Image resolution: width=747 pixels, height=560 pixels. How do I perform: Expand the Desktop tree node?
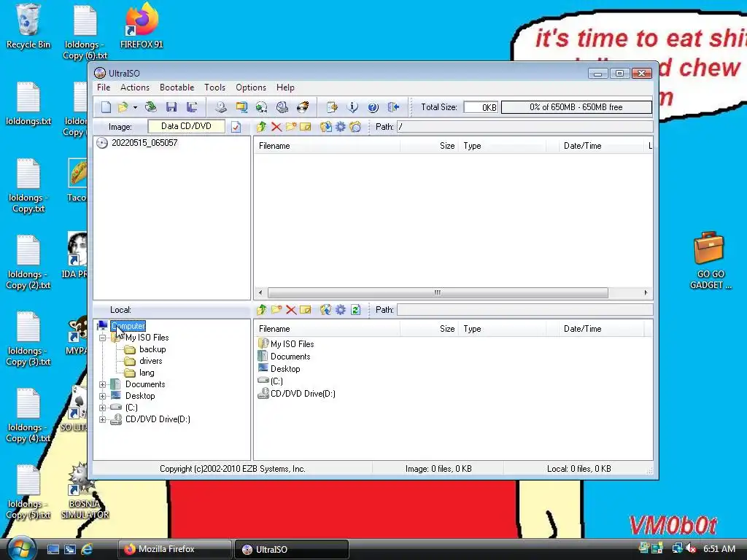click(x=102, y=396)
